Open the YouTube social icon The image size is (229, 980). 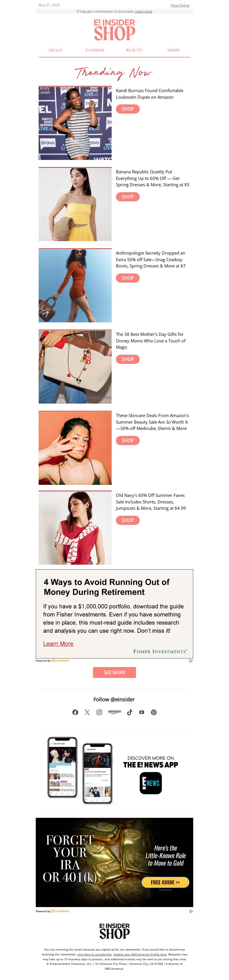(141, 712)
